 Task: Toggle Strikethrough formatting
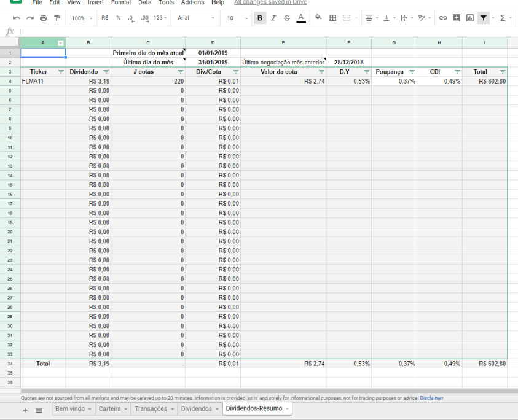click(x=287, y=18)
